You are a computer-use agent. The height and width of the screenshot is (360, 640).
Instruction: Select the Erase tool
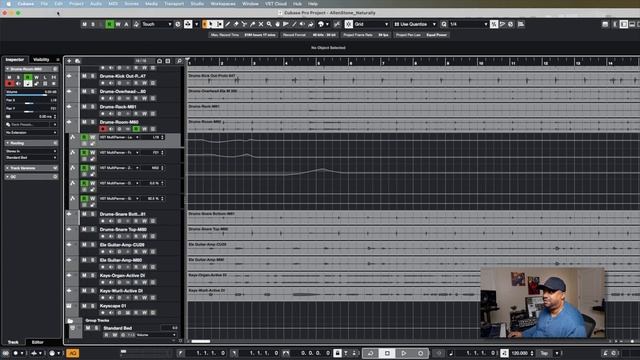point(236,24)
